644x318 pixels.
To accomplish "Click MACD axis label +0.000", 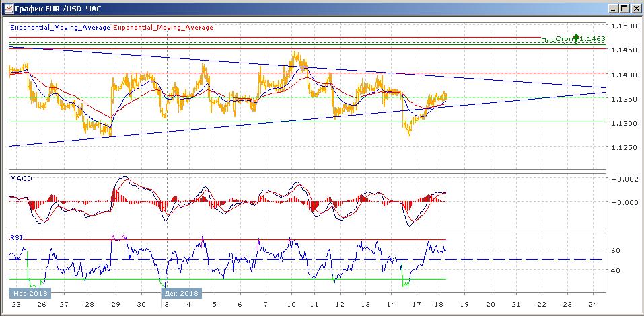I will point(624,202).
